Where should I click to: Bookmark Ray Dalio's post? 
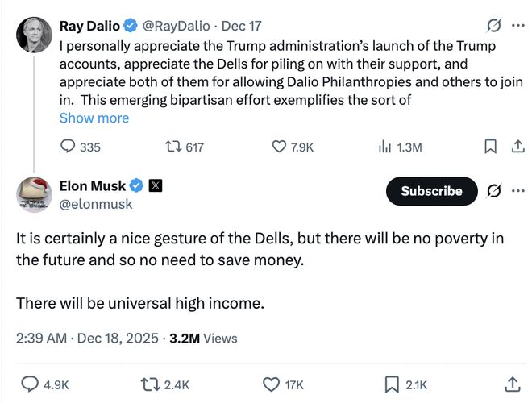489,147
